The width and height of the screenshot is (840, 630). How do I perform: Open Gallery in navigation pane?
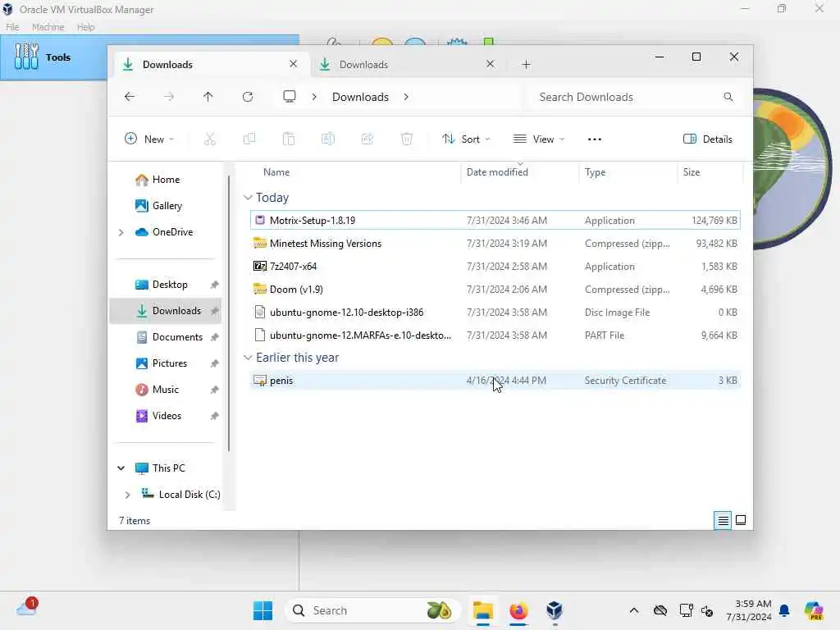tap(167, 206)
